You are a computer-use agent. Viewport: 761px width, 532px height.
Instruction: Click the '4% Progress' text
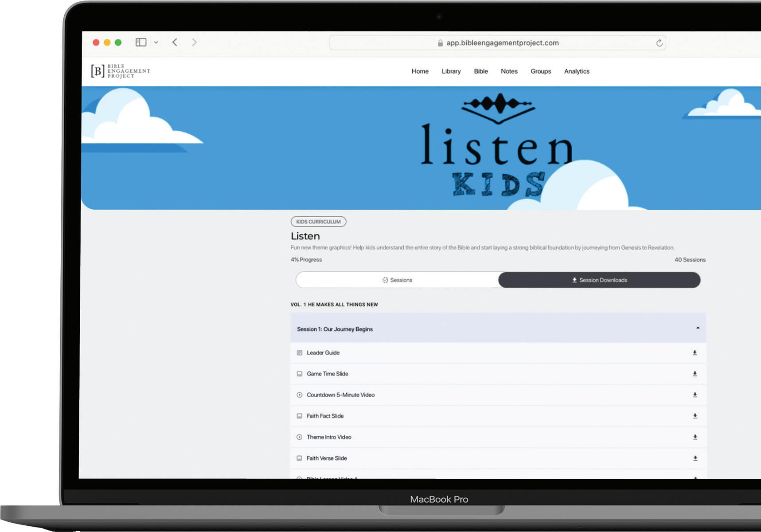(x=306, y=260)
